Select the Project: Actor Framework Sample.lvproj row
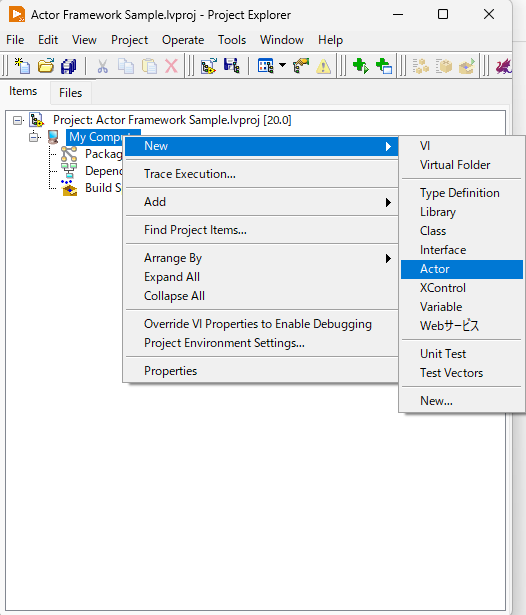Viewport: 526px width, 615px height. coord(172,120)
